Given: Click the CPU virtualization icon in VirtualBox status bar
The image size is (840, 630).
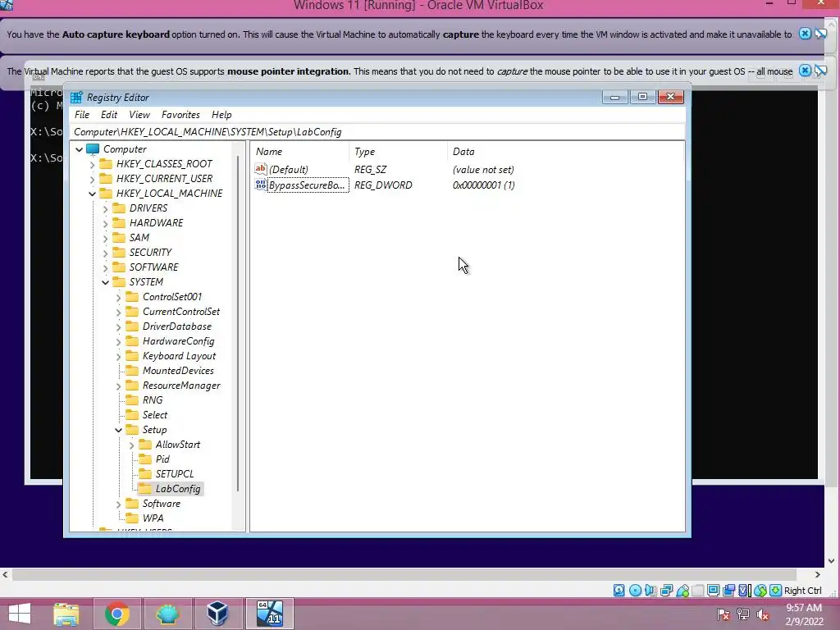Looking at the screenshot, I should tap(744, 591).
